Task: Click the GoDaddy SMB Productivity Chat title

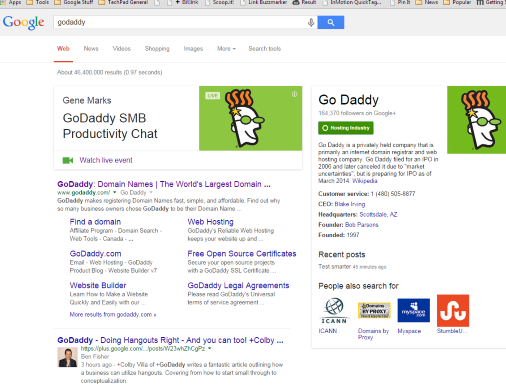Action: (x=110, y=126)
